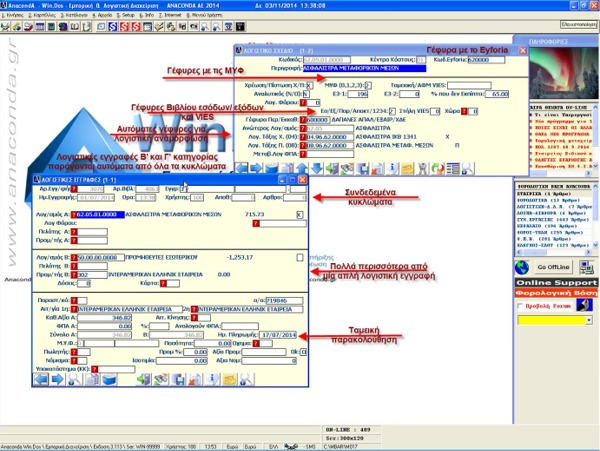Viewport: 600px width, 451px height.
Task: Click the info icon in Λογιστικές Εγγραφές toolbar
Action: [212, 379]
